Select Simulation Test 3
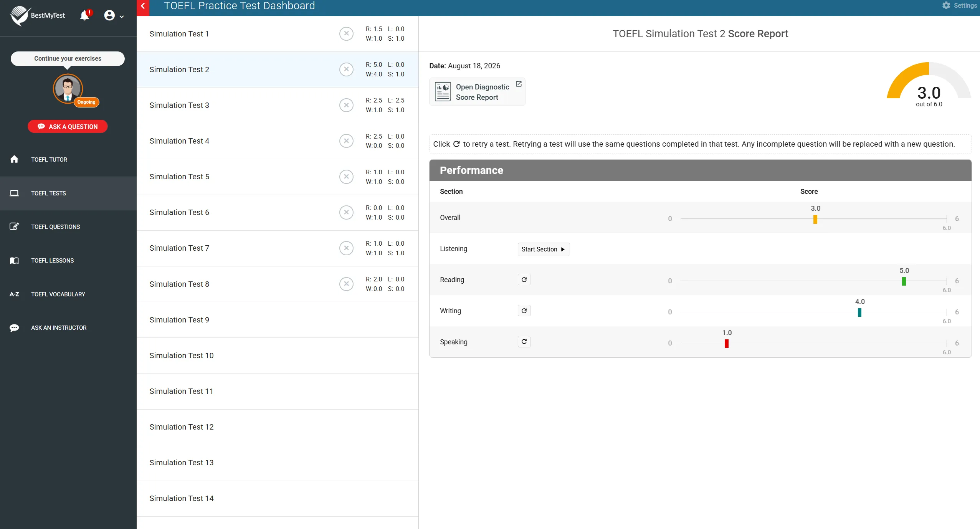This screenshot has height=529, width=980. [277, 105]
